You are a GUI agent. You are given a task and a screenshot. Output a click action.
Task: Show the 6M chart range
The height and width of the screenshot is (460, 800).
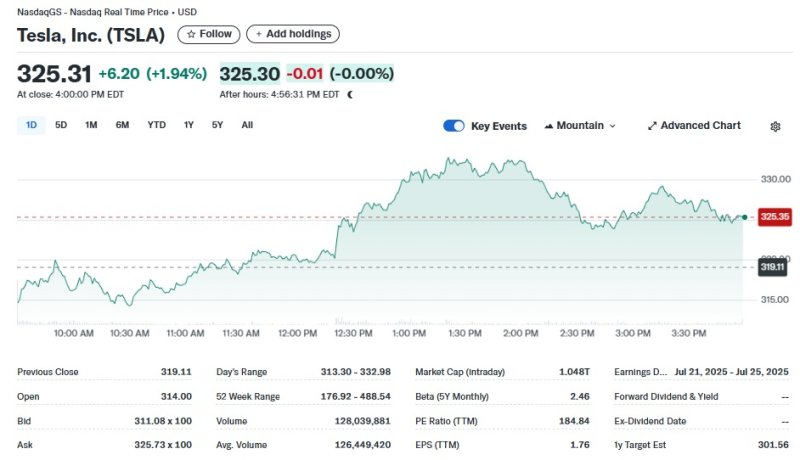click(x=122, y=125)
